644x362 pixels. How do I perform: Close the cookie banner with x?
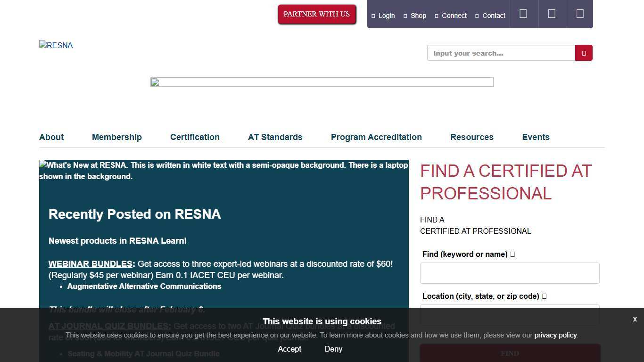pyautogui.click(x=635, y=320)
